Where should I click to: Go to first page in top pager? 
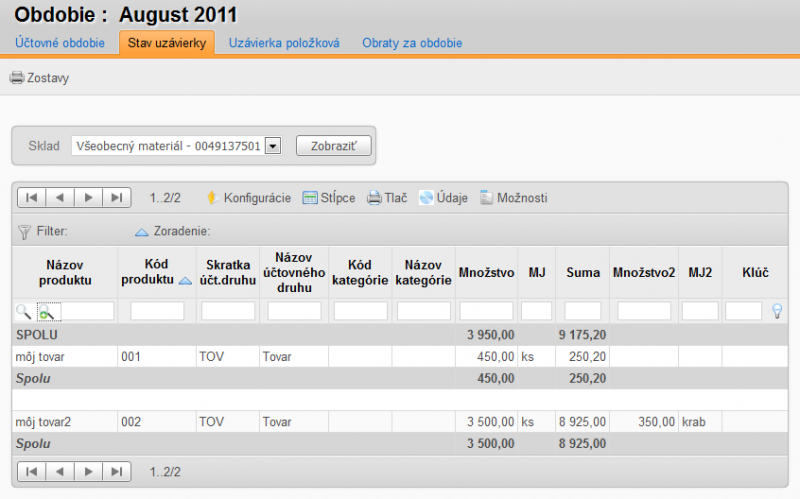click(32, 197)
